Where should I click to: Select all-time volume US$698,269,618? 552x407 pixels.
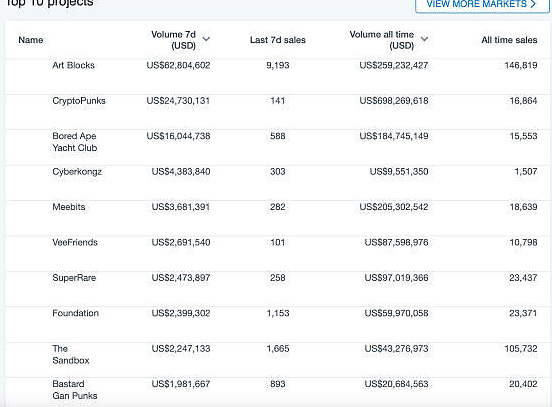pyautogui.click(x=394, y=101)
